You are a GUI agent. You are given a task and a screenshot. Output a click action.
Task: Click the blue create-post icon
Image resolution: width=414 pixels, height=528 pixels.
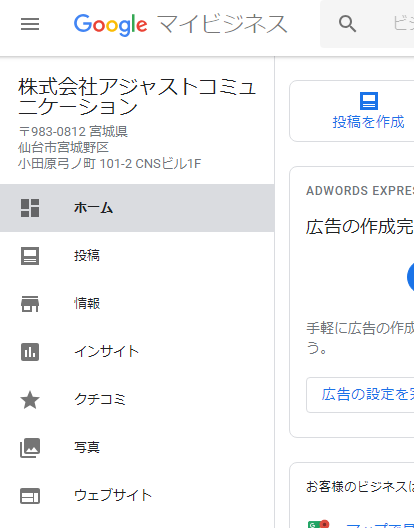[369, 101]
